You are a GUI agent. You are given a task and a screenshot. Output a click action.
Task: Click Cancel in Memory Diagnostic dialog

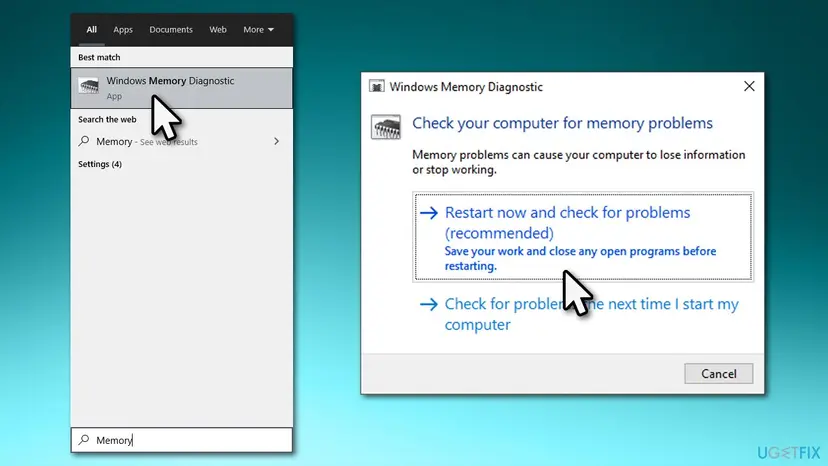719,374
